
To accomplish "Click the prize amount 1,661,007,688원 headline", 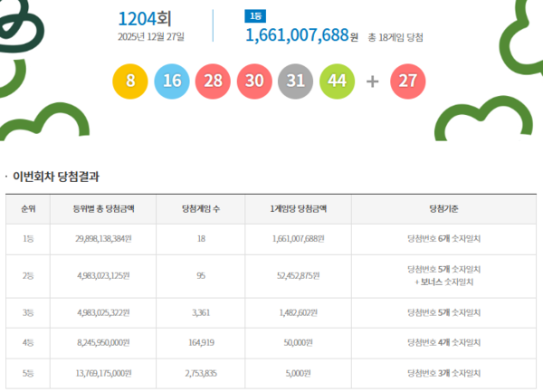I will 301,35.
